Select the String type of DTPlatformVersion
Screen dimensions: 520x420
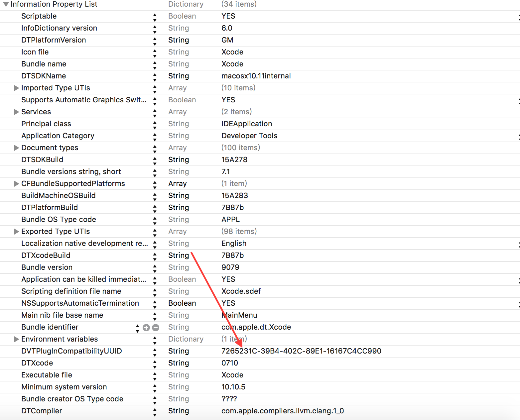(x=179, y=40)
